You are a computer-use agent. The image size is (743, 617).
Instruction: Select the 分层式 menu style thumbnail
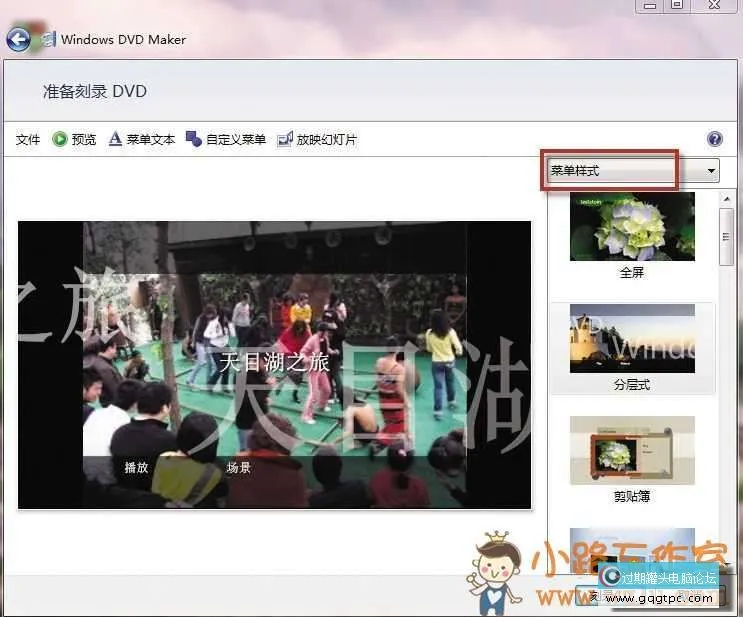(632, 338)
